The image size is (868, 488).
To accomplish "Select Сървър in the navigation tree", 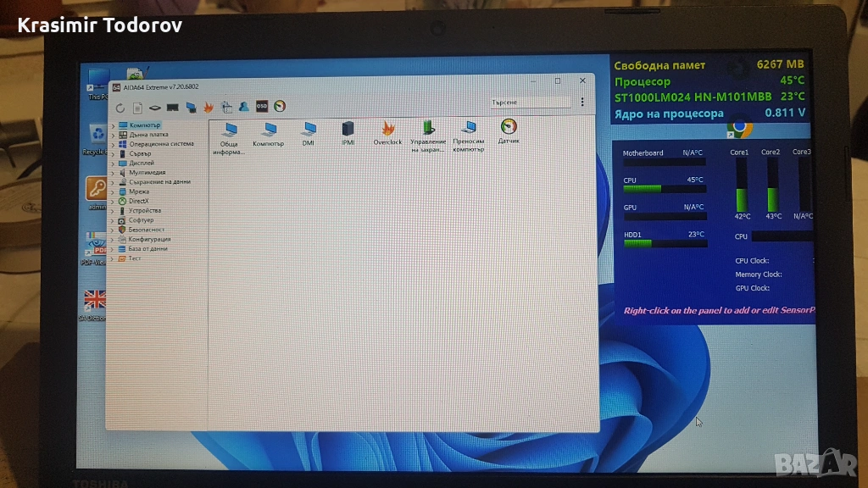I will [x=140, y=153].
